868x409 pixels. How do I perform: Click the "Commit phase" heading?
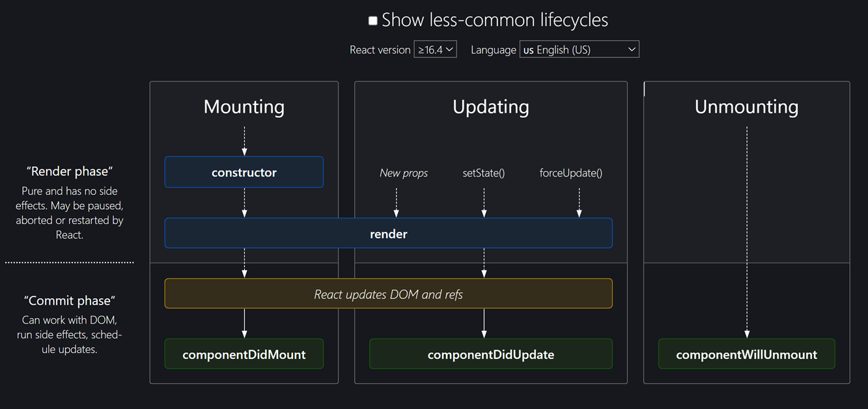tap(70, 301)
